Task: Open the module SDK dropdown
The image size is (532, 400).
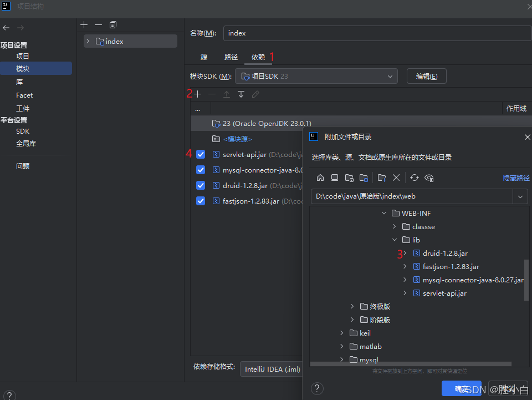Action: (316, 77)
